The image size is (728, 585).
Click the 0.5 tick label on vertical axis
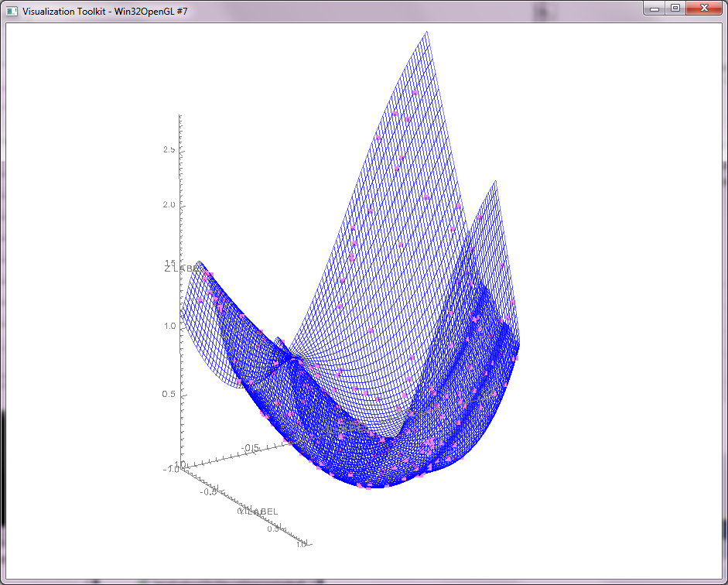tap(169, 395)
